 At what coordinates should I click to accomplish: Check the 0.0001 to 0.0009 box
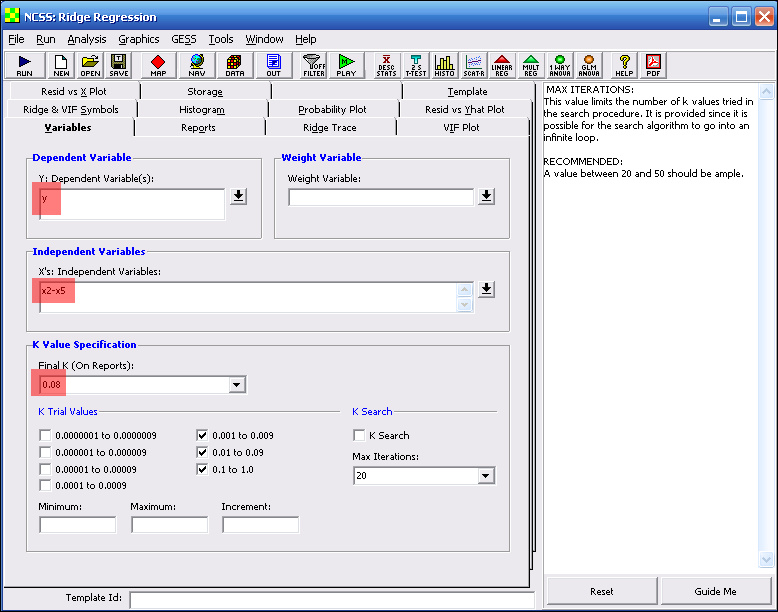(45, 486)
